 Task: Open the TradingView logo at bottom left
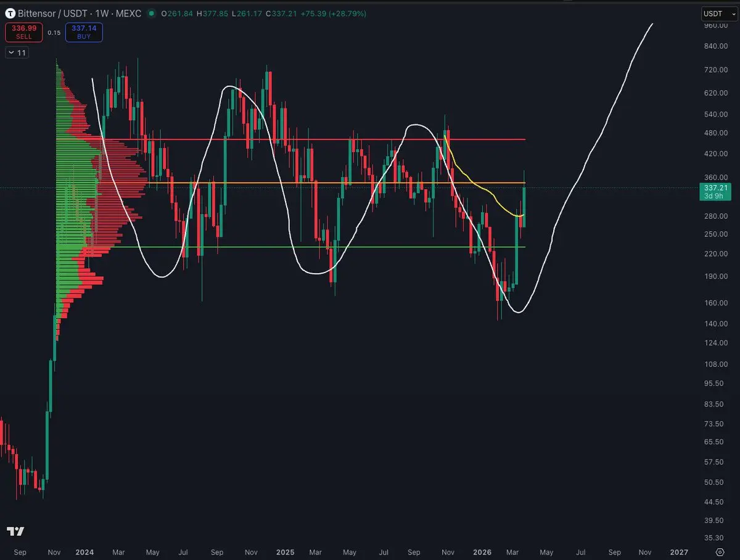coord(16,531)
